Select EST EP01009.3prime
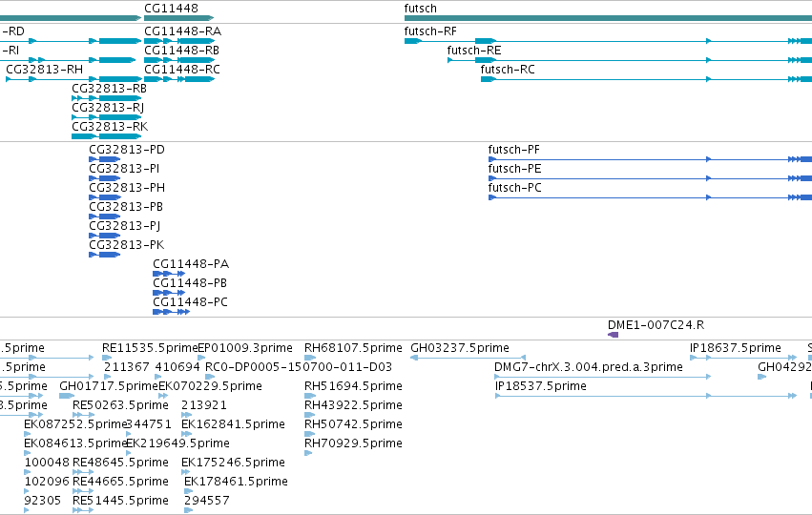The image size is (812, 515). click(245, 348)
